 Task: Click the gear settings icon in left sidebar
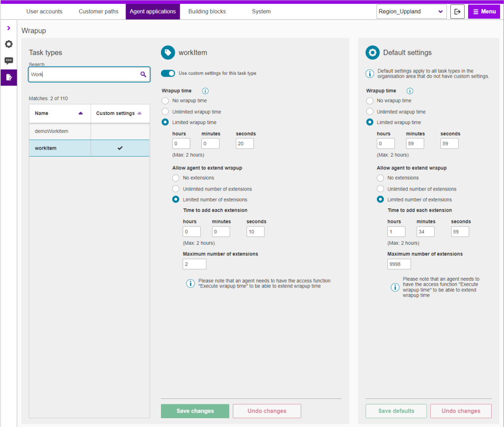click(x=9, y=44)
